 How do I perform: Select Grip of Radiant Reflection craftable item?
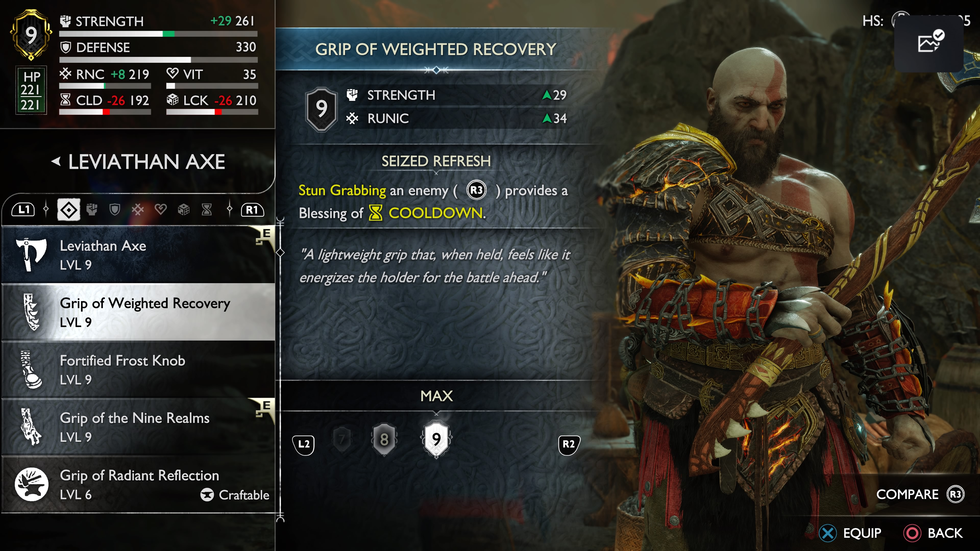tap(139, 484)
